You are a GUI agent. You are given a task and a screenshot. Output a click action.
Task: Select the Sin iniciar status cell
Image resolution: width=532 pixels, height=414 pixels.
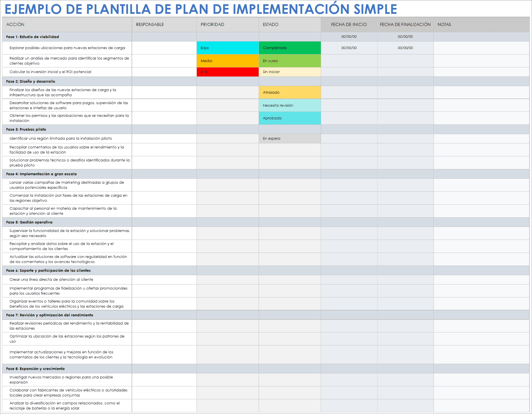[x=290, y=72]
